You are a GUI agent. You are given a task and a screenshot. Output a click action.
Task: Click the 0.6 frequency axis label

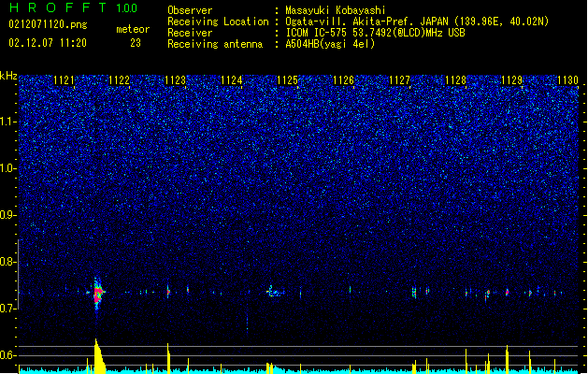point(8,355)
